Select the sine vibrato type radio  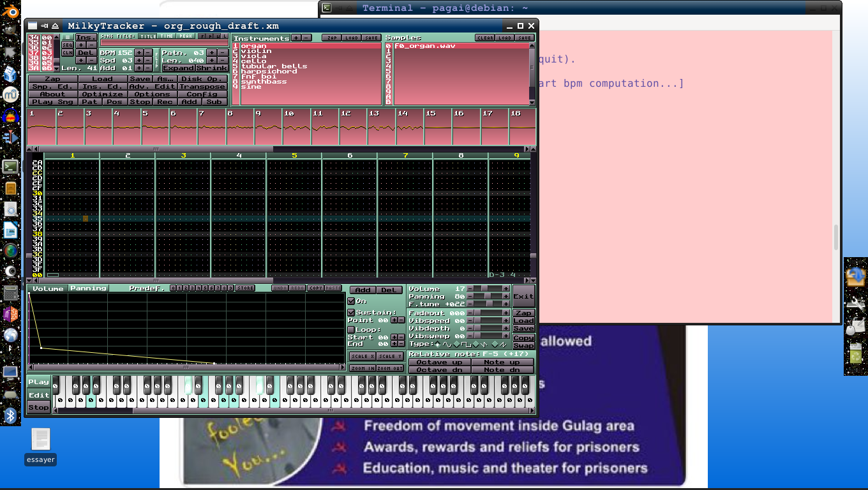437,344
